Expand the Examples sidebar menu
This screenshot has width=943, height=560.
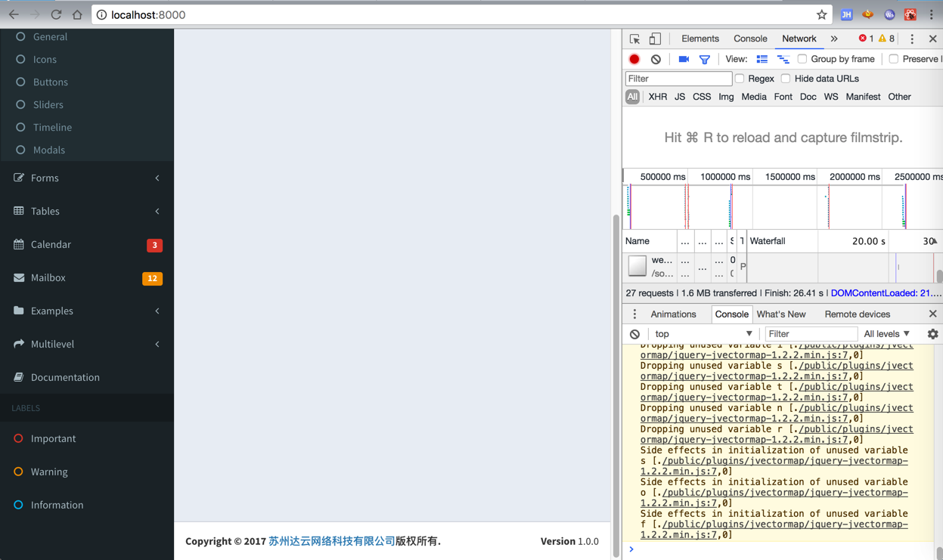(x=87, y=311)
